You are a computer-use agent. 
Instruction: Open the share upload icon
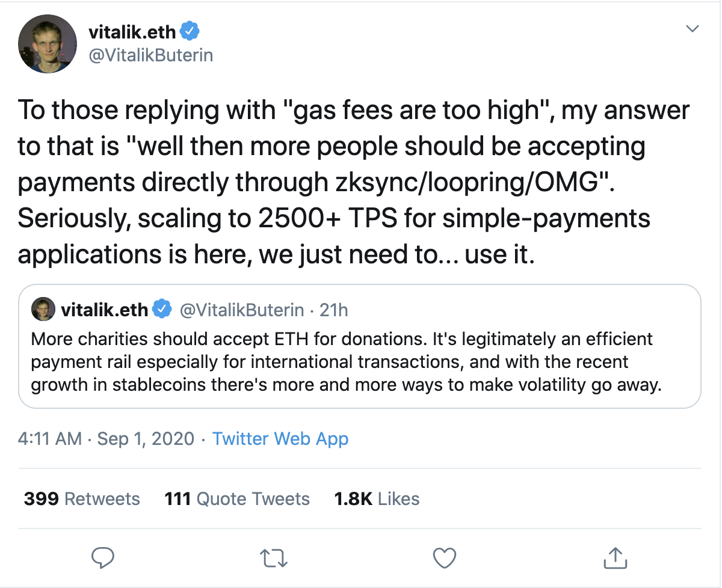click(x=615, y=557)
